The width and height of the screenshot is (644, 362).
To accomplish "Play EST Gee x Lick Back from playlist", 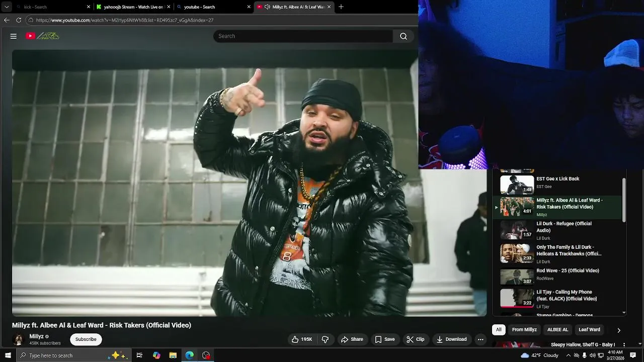I will coord(558,184).
